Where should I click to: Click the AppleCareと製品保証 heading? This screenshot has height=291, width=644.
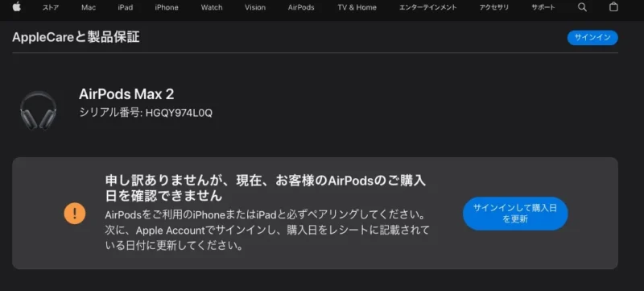pyautogui.click(x=76, y=37)
